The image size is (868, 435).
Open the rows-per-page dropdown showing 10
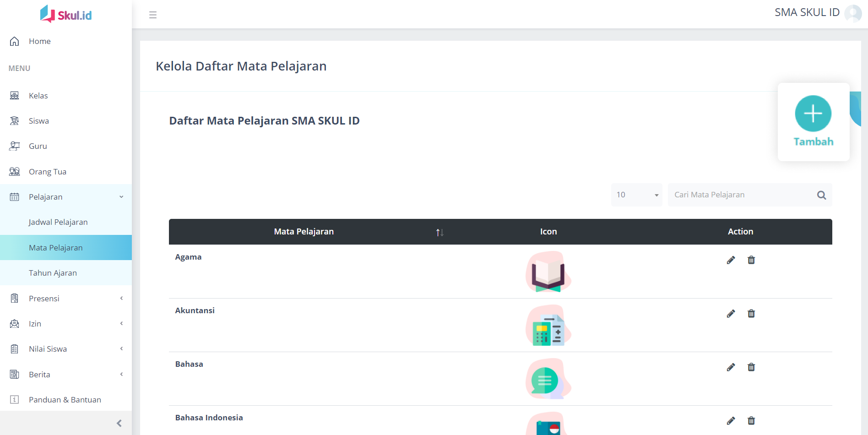[636, 195]
